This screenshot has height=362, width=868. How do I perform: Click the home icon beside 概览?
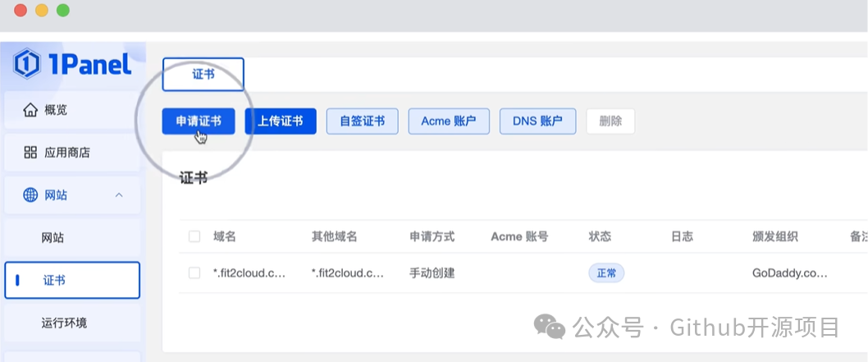tap(30, 110)
